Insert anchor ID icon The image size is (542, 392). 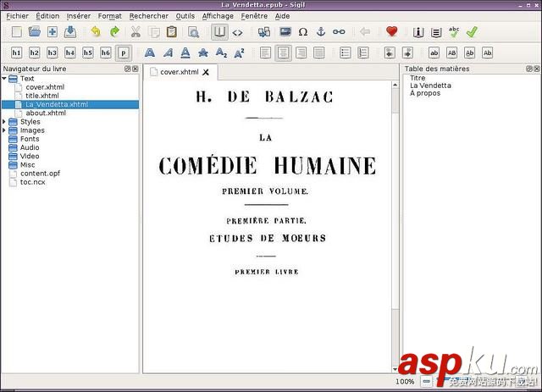point(321,32)
